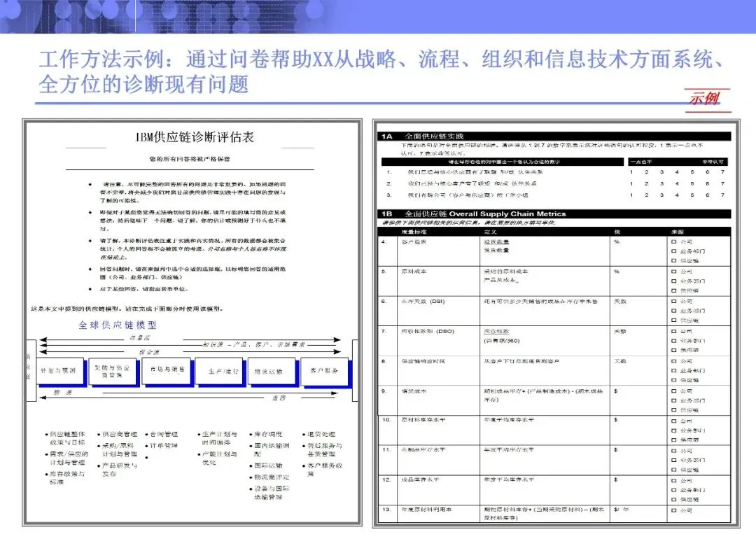Click the 客户服务 process box
This screenshot has height=534, width=756.
[x=324, y=371]
